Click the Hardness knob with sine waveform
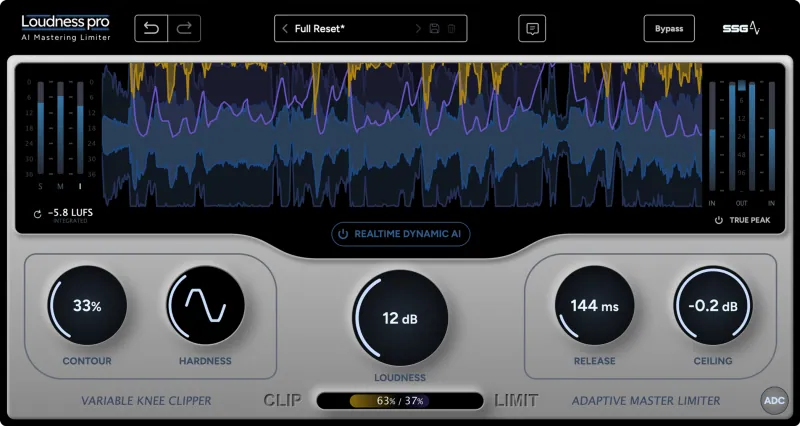 pyautogui.click(x=206, y=305)
